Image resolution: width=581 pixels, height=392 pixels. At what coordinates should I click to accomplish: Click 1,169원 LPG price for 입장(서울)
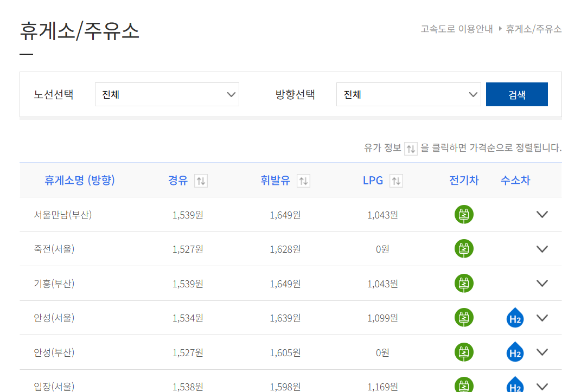click(382, 387)
